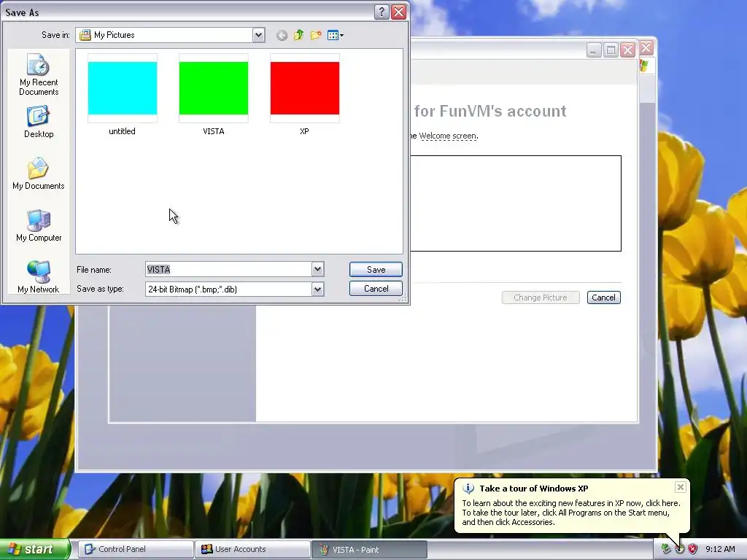747x560 pixels.
Task: Click the Save As help question button
Action: click(382, 12)
